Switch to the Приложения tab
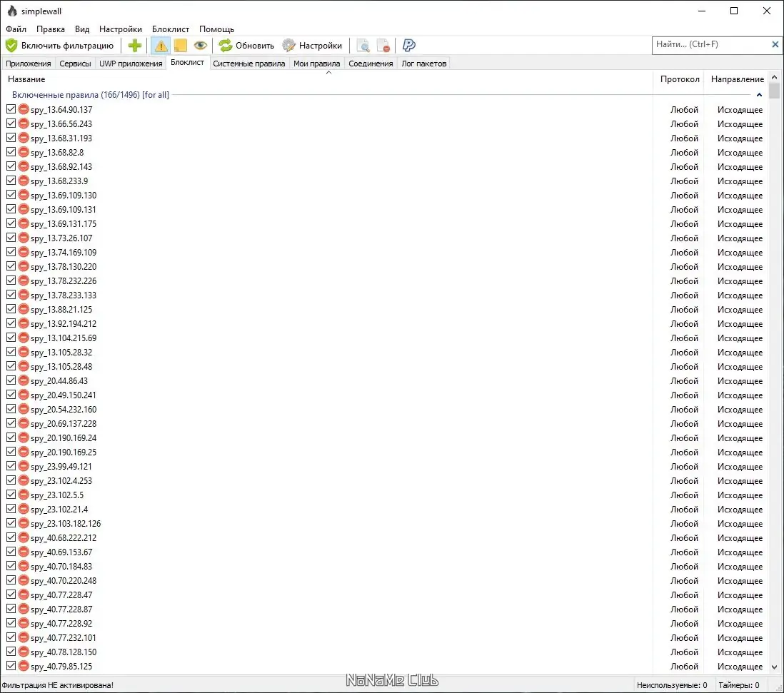Screen dimensions: 784x693 coord(29,64)
